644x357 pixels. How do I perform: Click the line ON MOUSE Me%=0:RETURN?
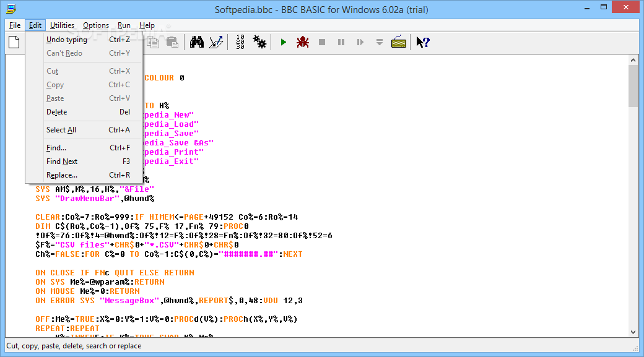[x=87, y=291]
